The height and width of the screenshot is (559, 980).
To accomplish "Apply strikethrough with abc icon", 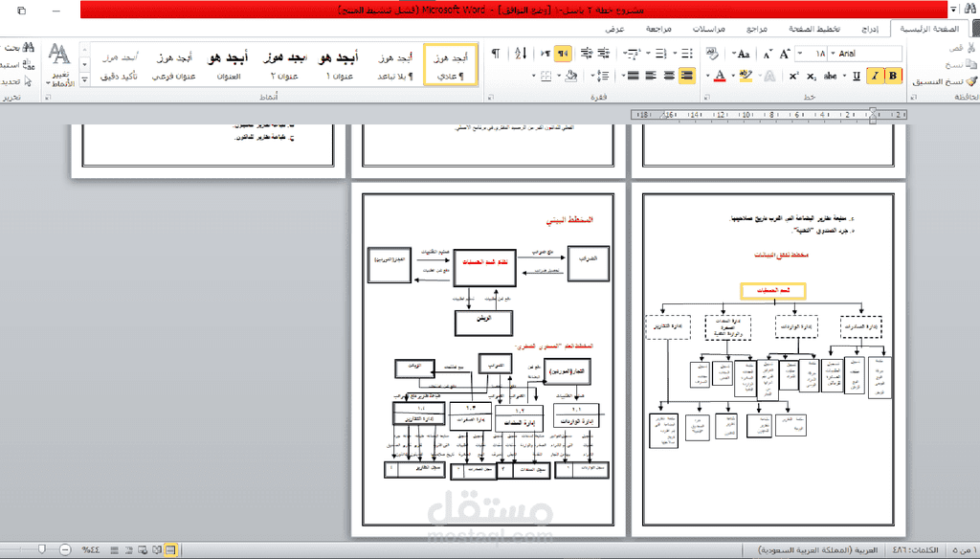I will [830, 76].
